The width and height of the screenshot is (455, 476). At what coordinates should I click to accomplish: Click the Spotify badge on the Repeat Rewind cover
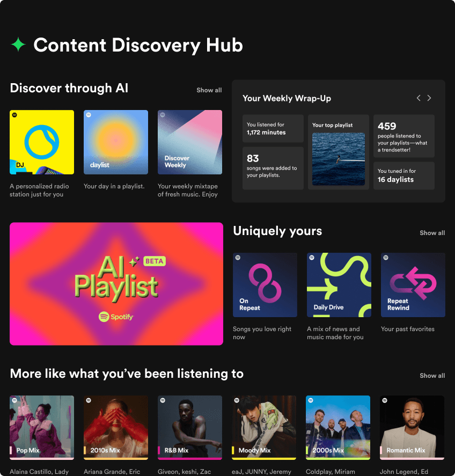[x=386, y=258]
